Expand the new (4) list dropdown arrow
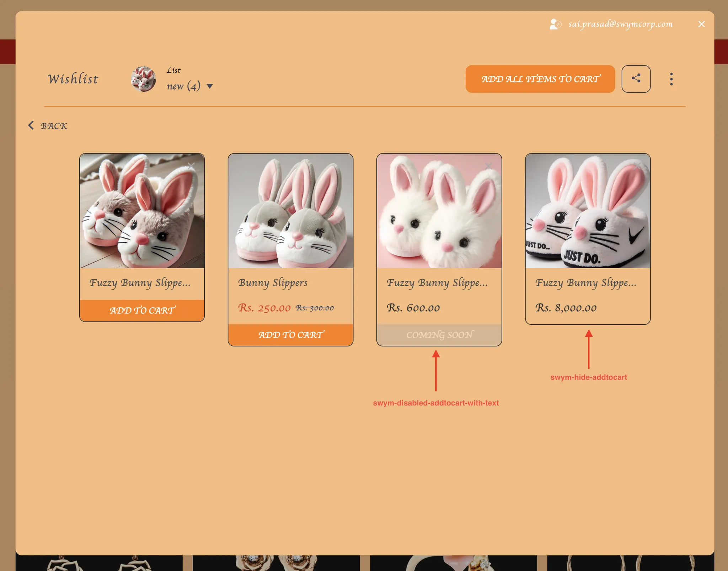The height and width of the screenshot is (571, 728). pyautogui.click(x=210, y=86)
